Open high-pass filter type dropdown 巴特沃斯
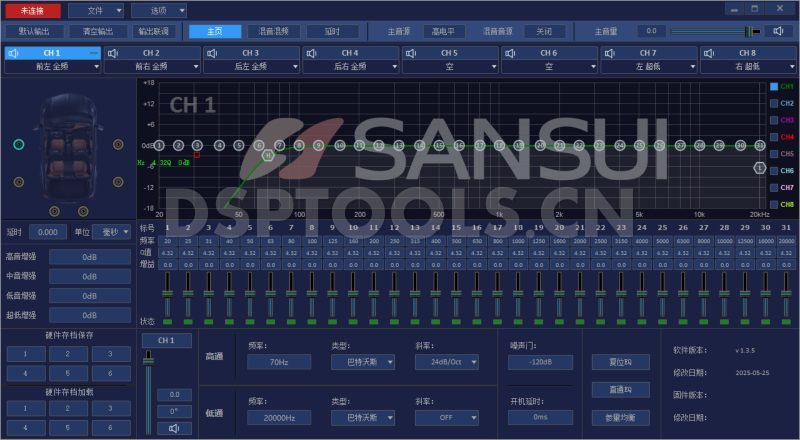The height and width of the screenshot is (440, 800). (x=363, y=362)
